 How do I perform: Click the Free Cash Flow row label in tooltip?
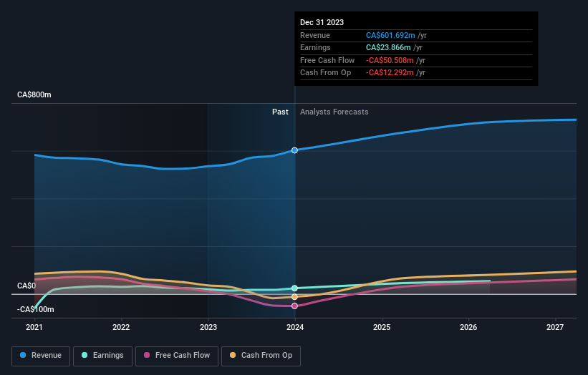click(327, 60)
